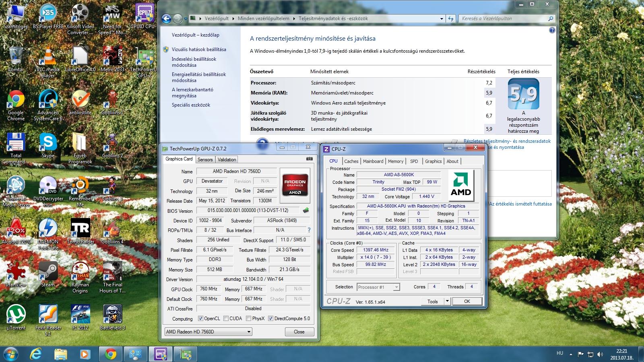This screenshot has width=644, height=362.
Task: Toggle the CUDA checkbox in GPU-Z
Action: [x=226, y=319]
